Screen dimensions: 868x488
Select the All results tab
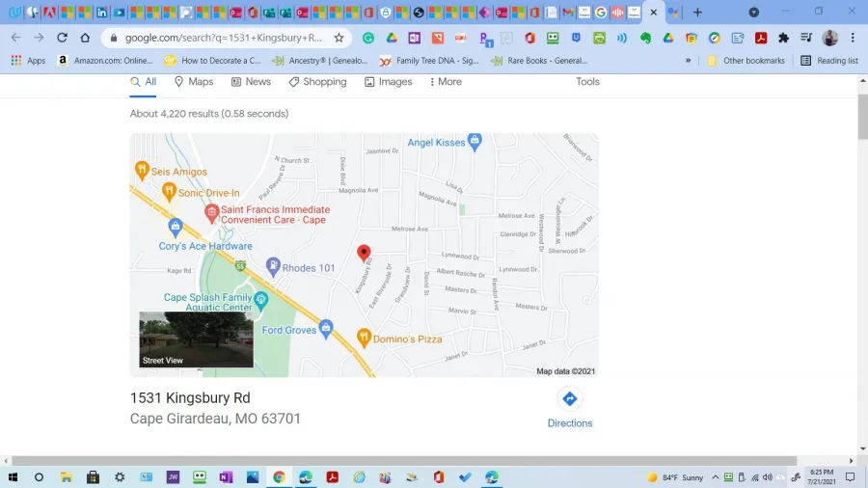[143, 81]
